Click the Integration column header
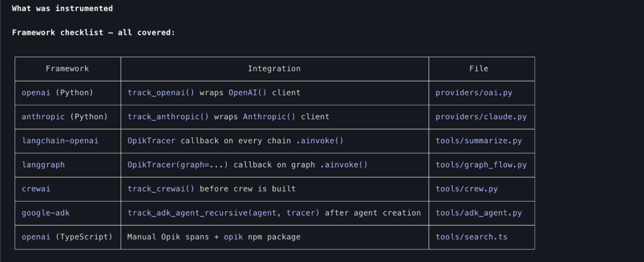Image resolution: width=644 pixels, height=262 pixels. point(274,68)
